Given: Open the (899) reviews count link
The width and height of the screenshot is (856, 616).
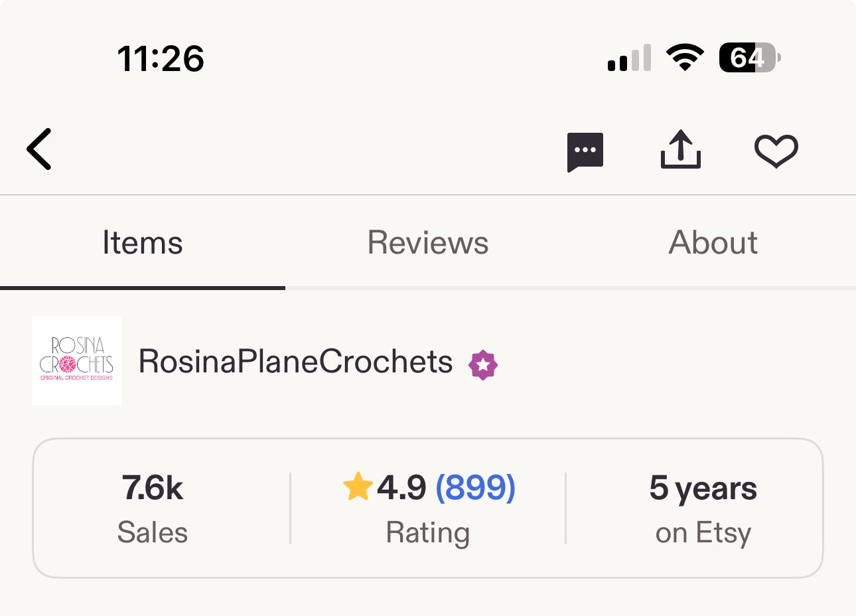Looking at the screenshot, I should pyautogui.click(x=475, y=489).
